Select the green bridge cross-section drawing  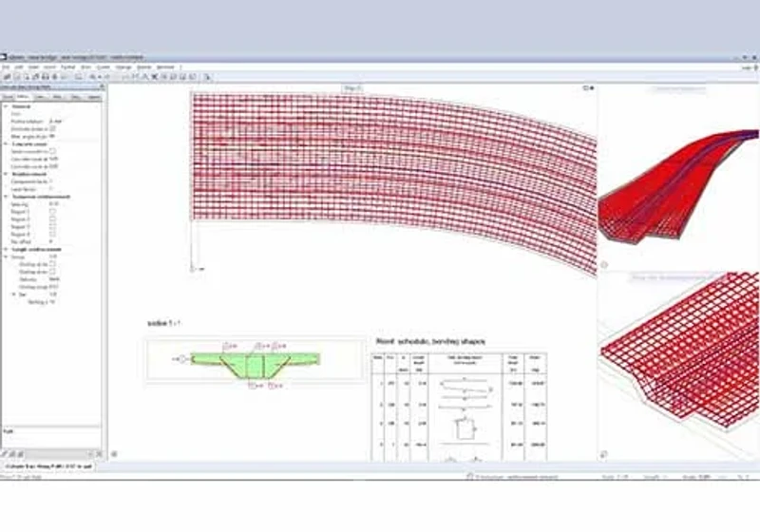tap(255, 366)
